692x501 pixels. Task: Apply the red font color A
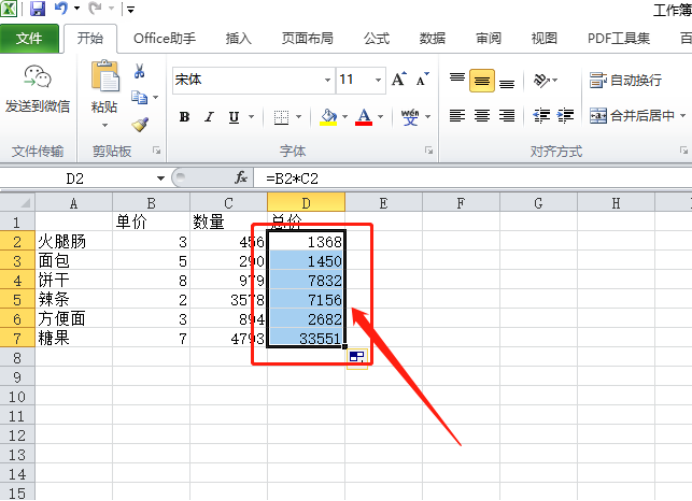[x=364, y=117]
